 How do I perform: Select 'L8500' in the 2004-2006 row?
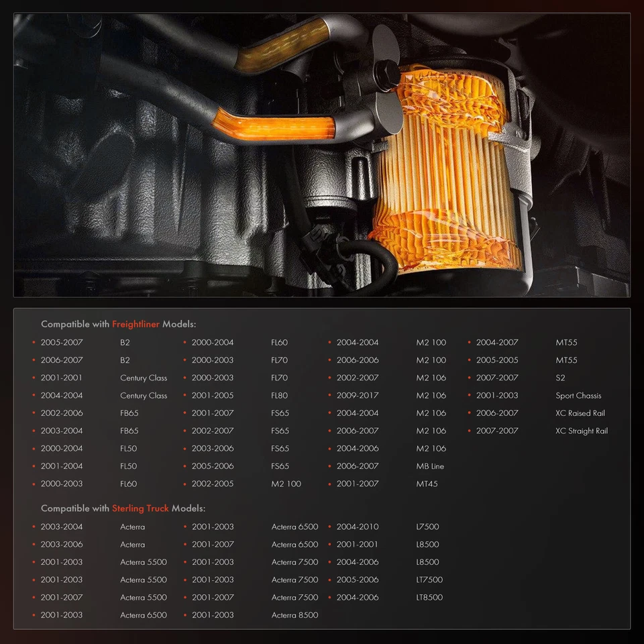pyautogui.click(x=427, y=562)
